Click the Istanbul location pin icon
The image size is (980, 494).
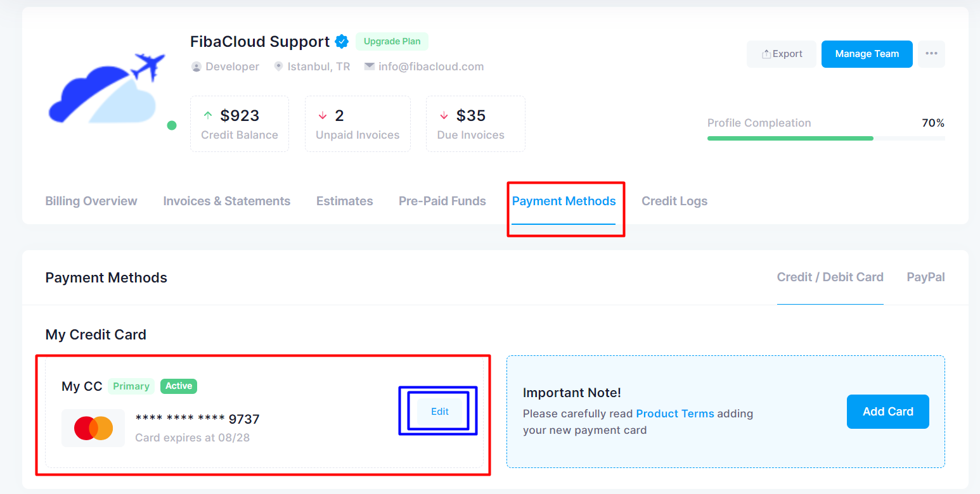278,66
